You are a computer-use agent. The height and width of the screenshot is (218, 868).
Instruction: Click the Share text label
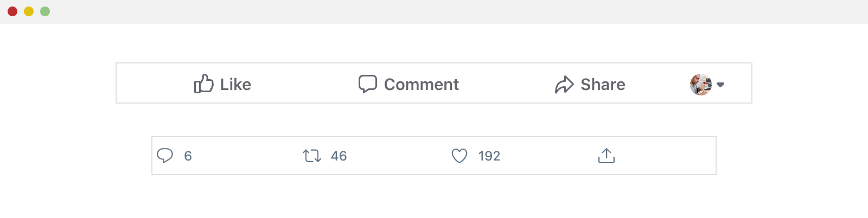(603, 85)
